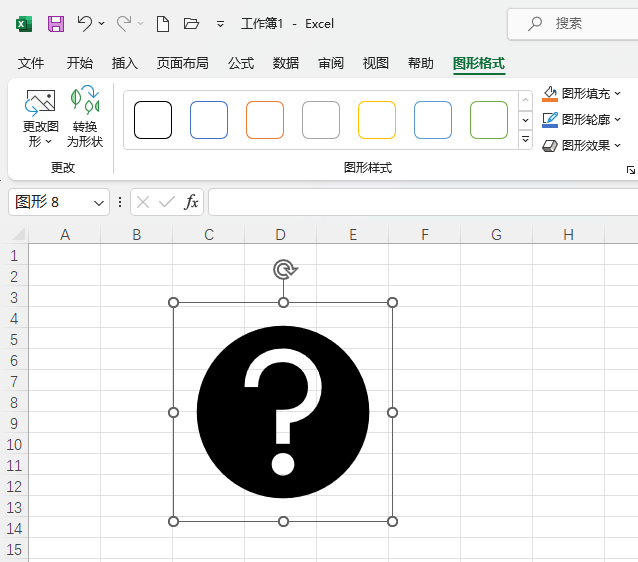Open the 帮助 tab
This screenshot has width=638, height=562.
point(421,63)
